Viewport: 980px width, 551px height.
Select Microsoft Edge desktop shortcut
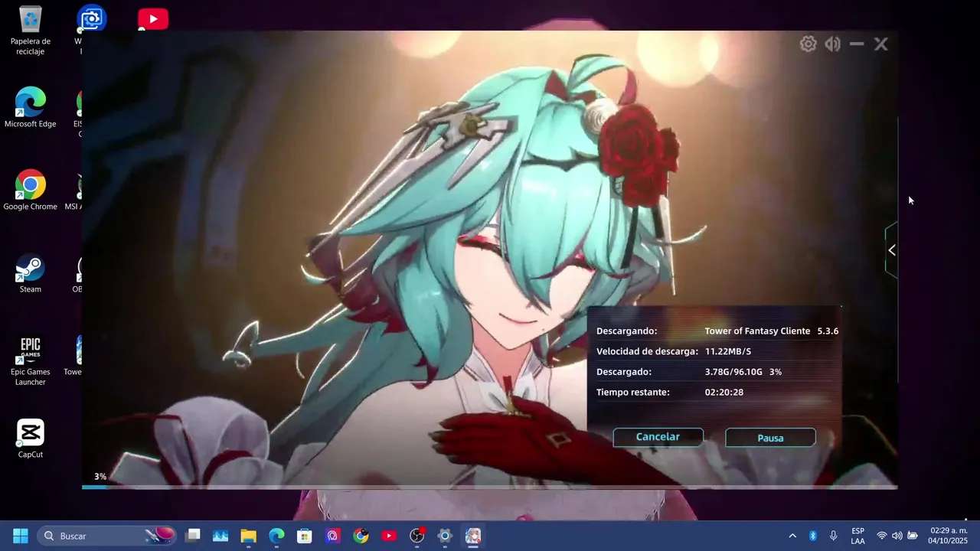point(31,108)
